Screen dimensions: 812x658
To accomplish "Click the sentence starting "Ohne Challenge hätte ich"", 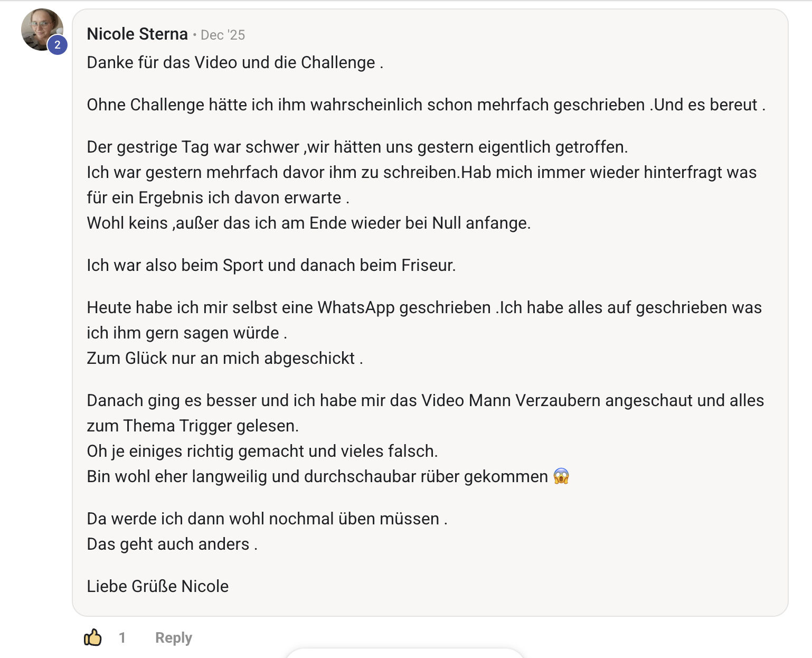I will [x=426, y=105].
